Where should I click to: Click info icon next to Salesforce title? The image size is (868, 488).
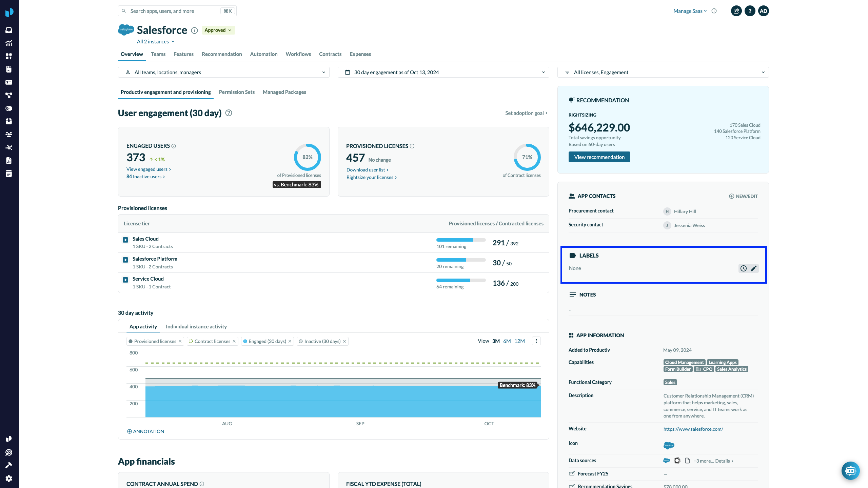(x=194, y=30)
